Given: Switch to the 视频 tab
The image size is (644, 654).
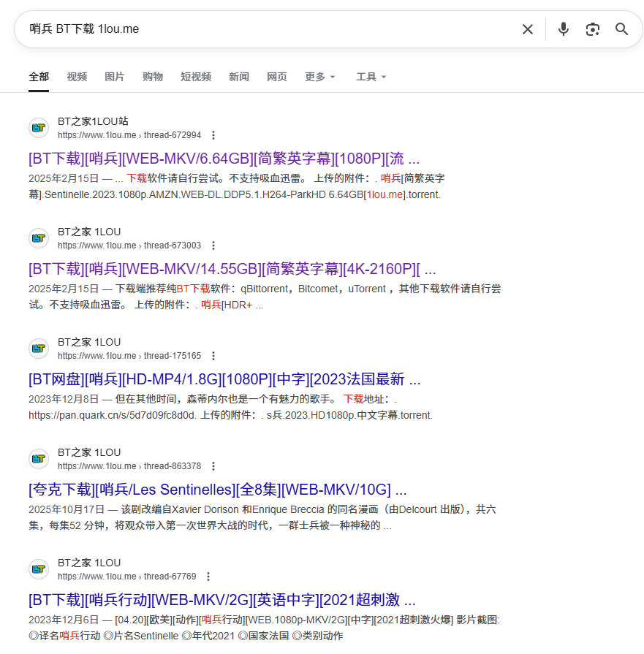Looking at the screenshot, I should (77, 77).
